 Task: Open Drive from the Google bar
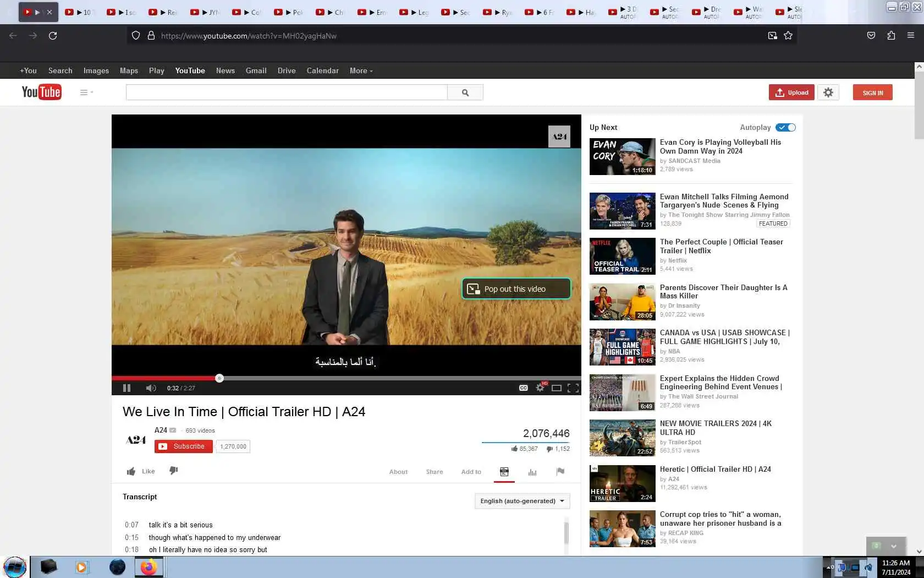tap(287, 70)
